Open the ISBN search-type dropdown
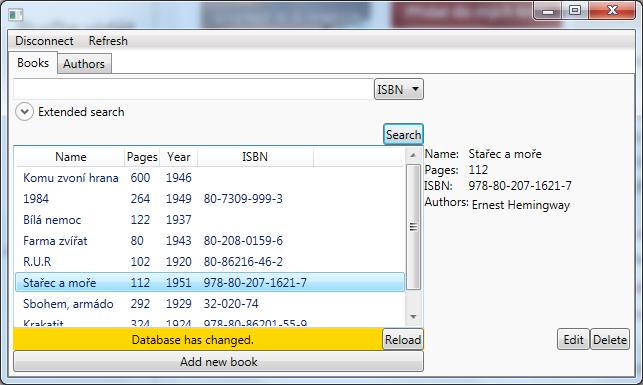The image size is (643, 385). pyautogui.click(x=399, y=89)
